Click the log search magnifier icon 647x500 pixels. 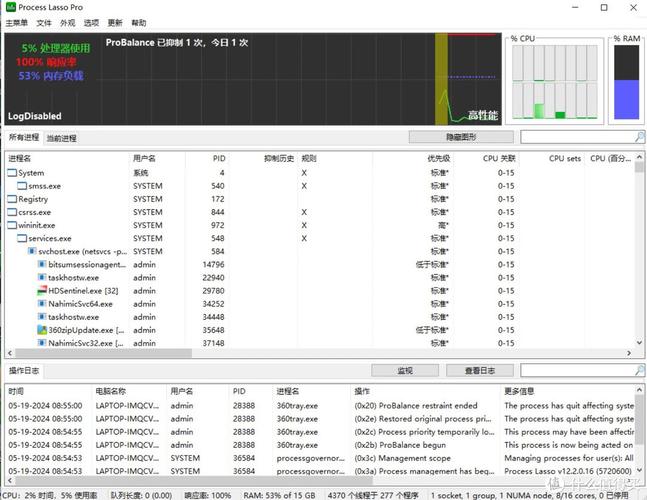pyautogui.click(x=639, y=370)
